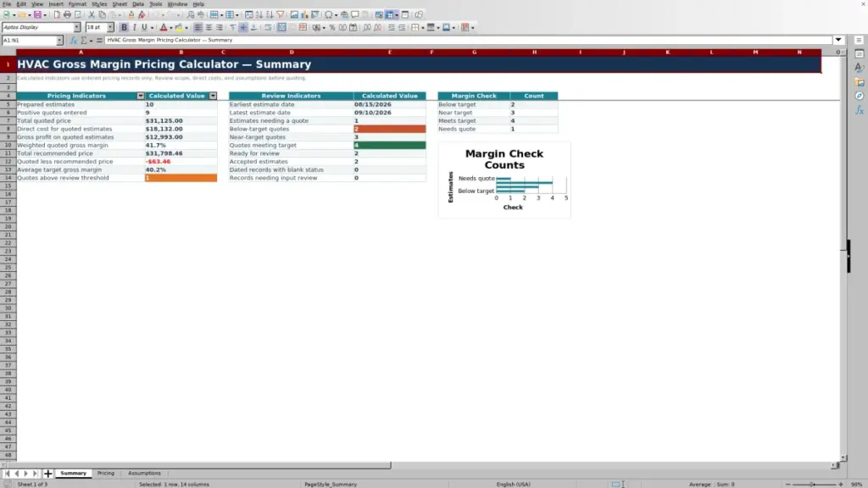This screenshot has height=488, width=868.
Task: Open the Data menu
Action: pos(138,4)
